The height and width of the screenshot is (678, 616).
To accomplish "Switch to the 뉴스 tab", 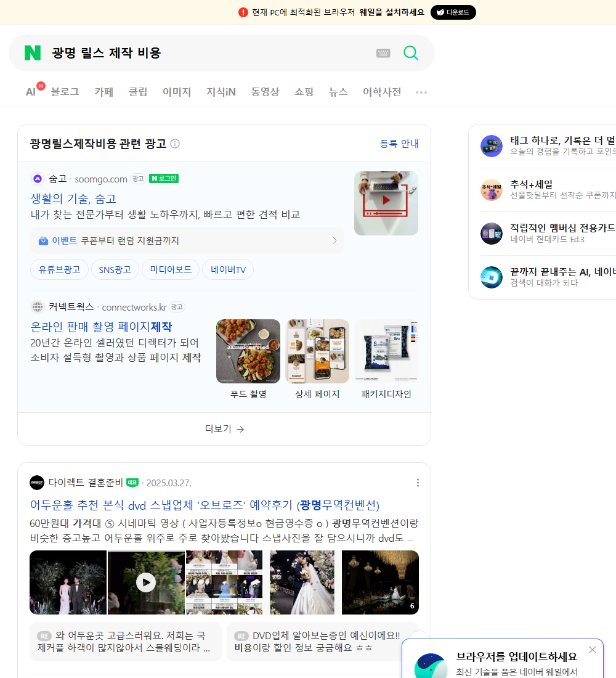I will [338, 92].
